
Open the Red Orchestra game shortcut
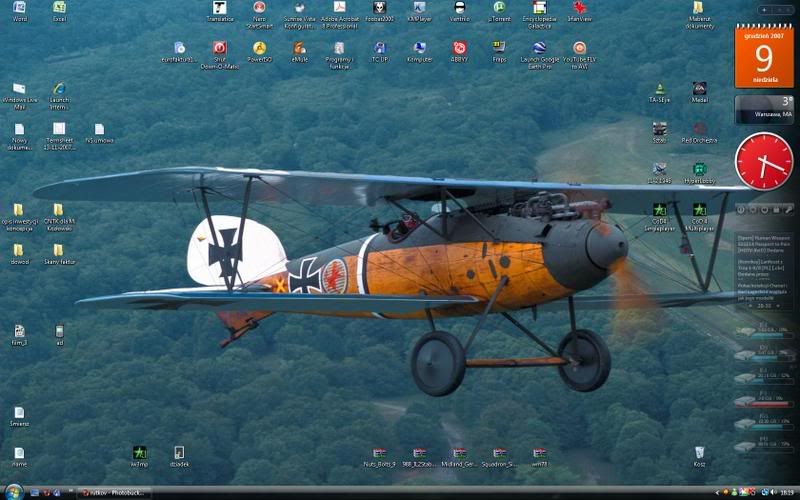coord(699,133)
